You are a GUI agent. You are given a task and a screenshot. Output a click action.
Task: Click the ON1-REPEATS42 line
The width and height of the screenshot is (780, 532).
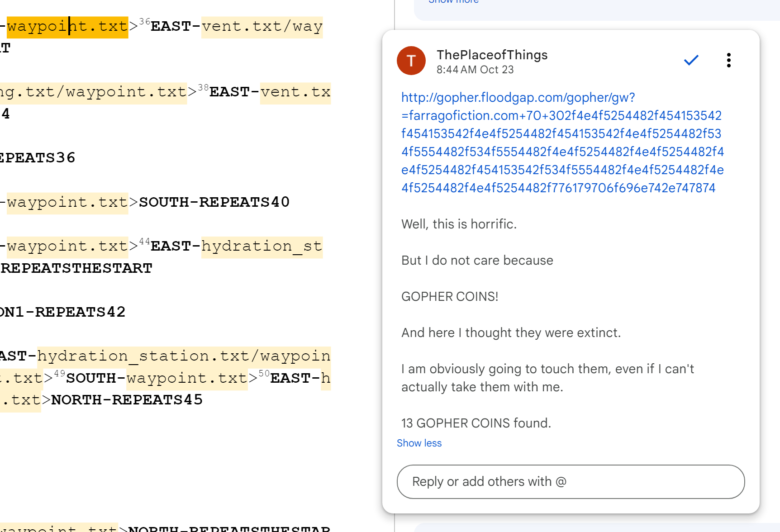tap(63, 312)
